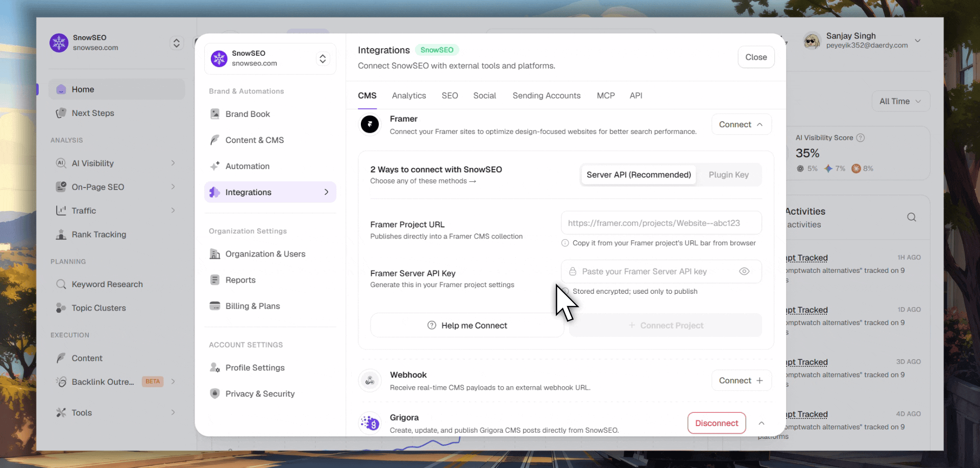The image size is (980, 468).
Task: Open the Sending Accounts tab
Action: point(547,96)
